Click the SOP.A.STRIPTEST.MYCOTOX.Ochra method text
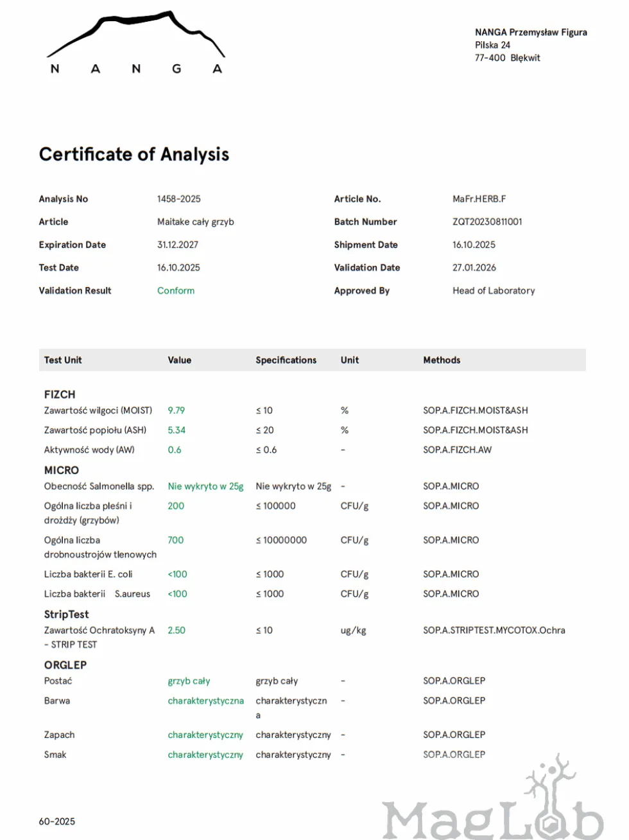629x840 pixels. (x=494, y=631)
